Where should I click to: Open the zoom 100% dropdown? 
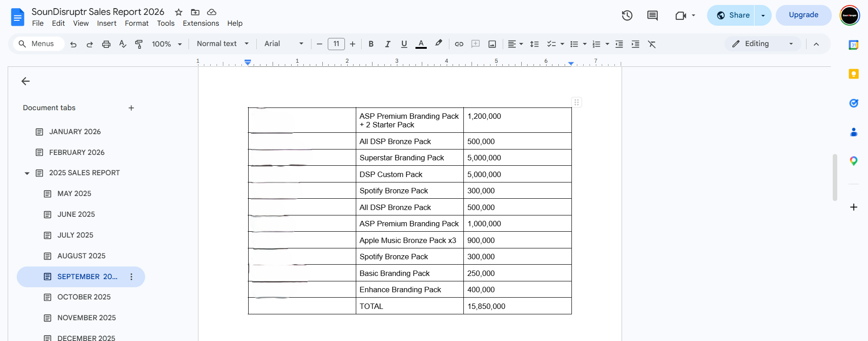click(x=167, y=44)
